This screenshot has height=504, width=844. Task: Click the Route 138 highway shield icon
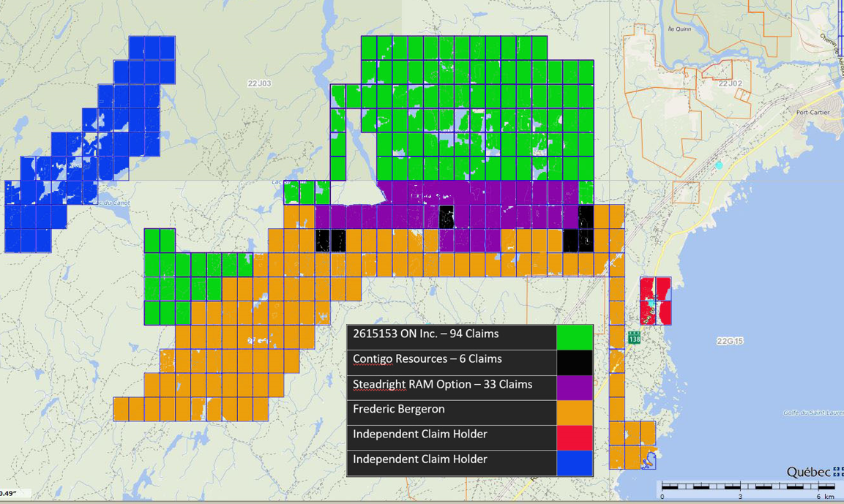(x=634, y=339)
